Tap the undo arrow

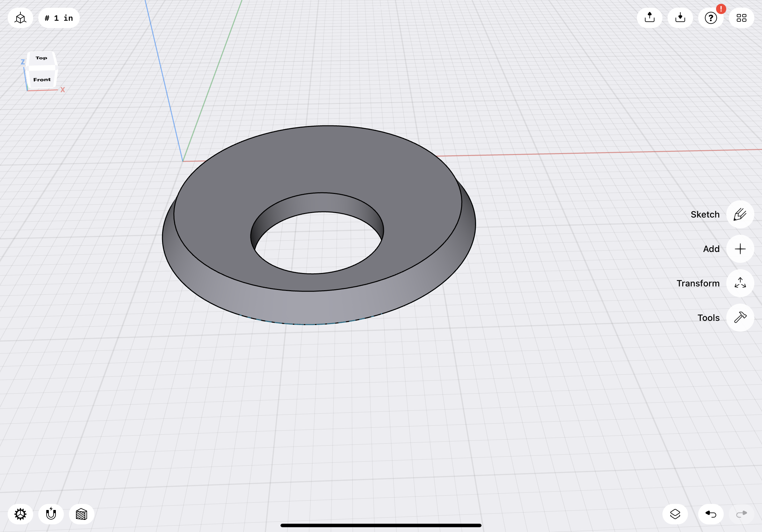711,514
